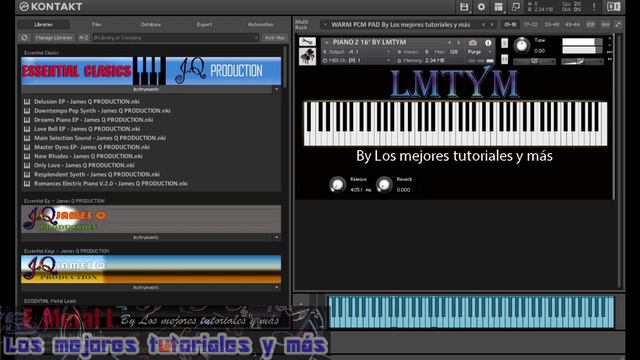
Task: Click the Essential Keys library banner
Action: click(151, 269)
